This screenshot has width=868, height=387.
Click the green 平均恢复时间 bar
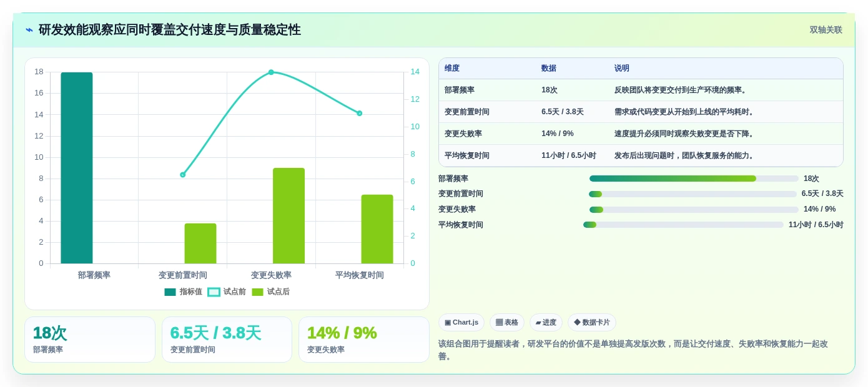coord(377,229)
